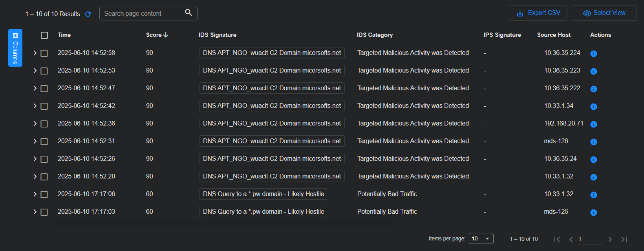Open the items per page dropdown
This screenshot has width=644, height=251.
tap(481, 238)
